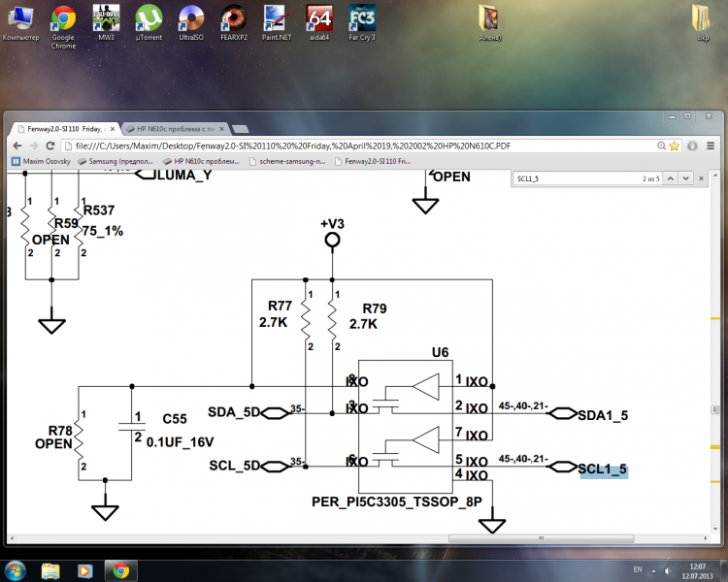
Task: Switch to the Fenway2.0-SI 110 tab
Action: (x=65, y=129)
